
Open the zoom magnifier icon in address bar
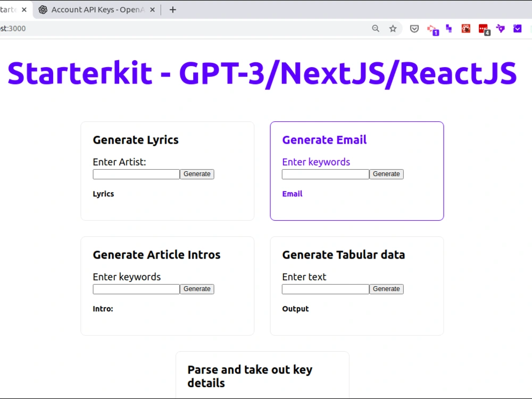(376, 28)
